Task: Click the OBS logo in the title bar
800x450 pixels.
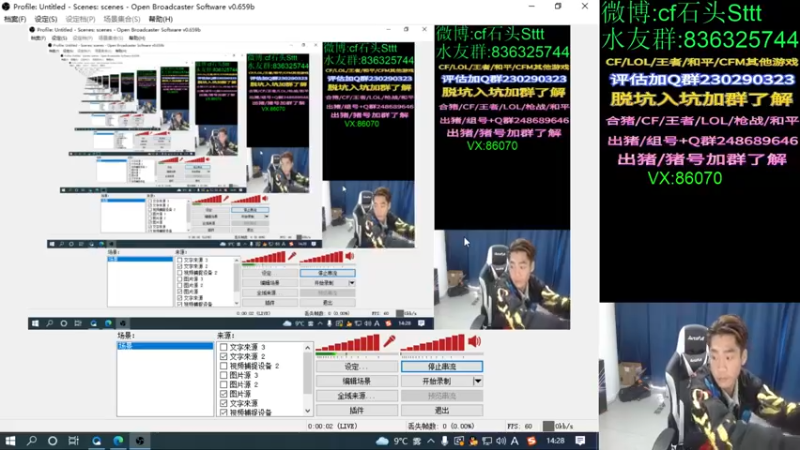Action: tap(6, 7)
